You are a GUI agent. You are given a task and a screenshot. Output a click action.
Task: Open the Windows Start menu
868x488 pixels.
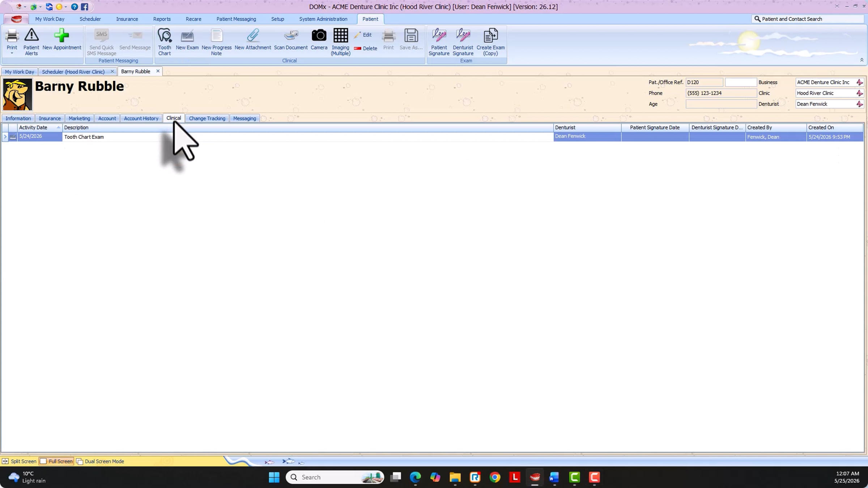(x=274, y=478)
